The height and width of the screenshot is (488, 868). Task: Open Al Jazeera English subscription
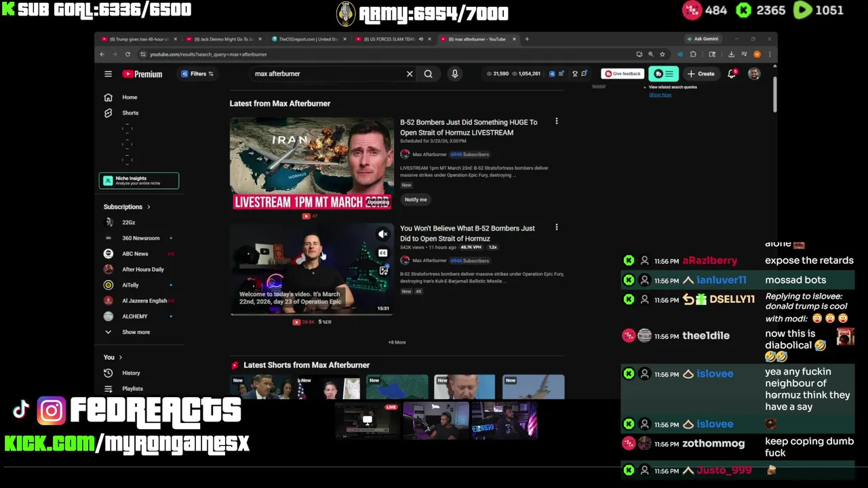144,300
